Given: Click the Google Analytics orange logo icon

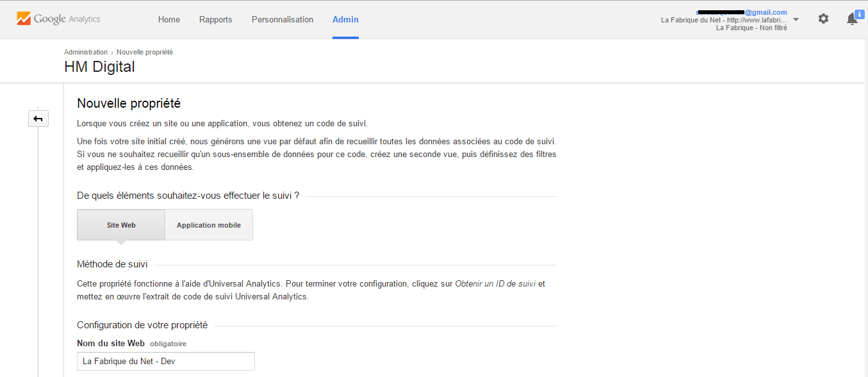Looking at the screenshot, I should click(x=24, y=19).
